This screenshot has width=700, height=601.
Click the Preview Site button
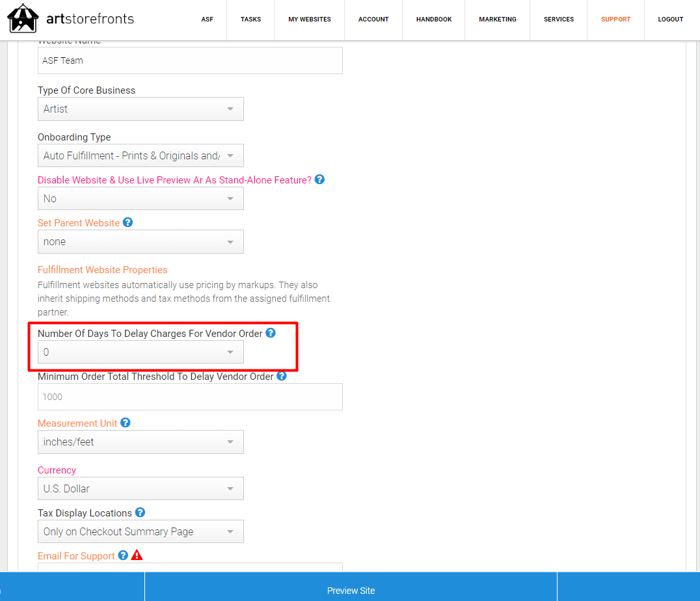click(351, 587)
